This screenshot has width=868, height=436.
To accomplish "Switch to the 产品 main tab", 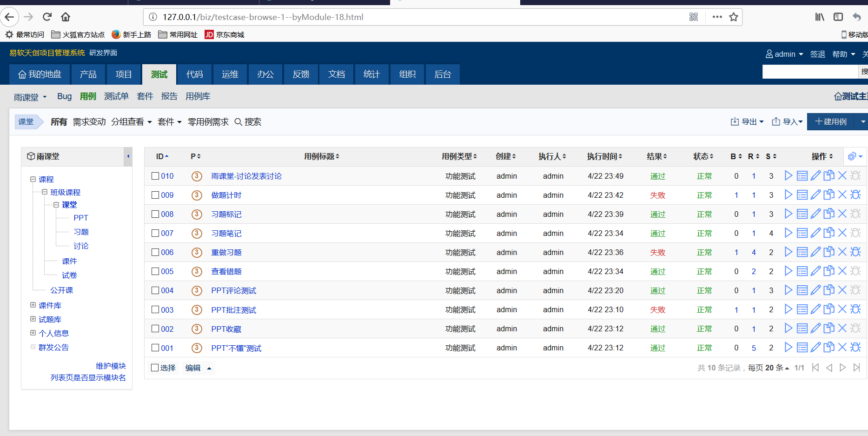I will [88, 74].
